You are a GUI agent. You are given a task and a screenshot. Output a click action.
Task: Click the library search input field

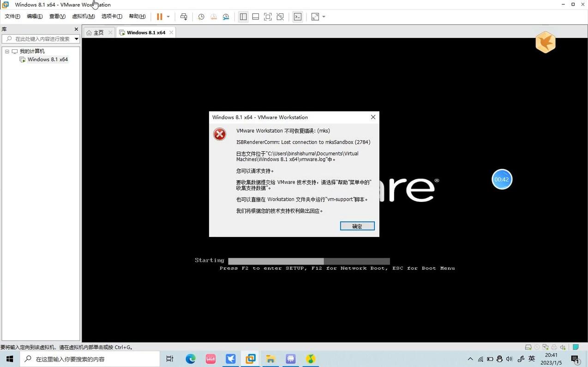coord(41,39)
